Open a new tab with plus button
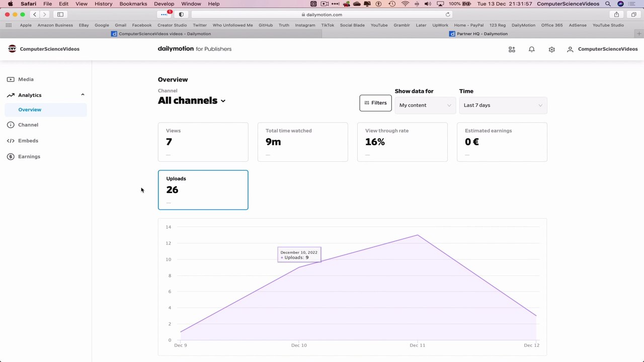The image size is (644, 362). (639, 34)
